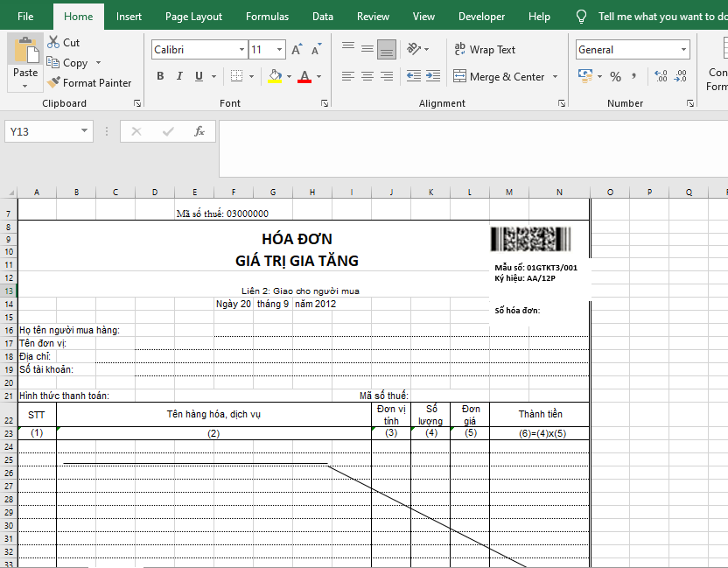Expand the General number format dropdown
The width and height of the screenshot is (728, 568).
point(683,50)
